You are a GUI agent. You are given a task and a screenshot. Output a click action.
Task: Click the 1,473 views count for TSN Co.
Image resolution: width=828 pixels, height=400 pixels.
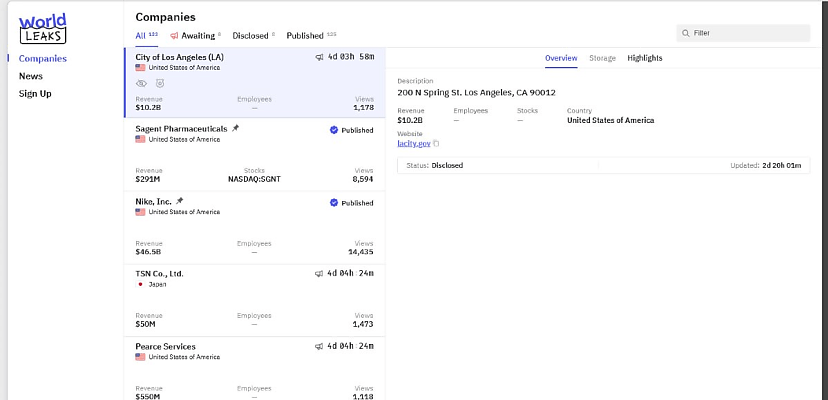363,324
